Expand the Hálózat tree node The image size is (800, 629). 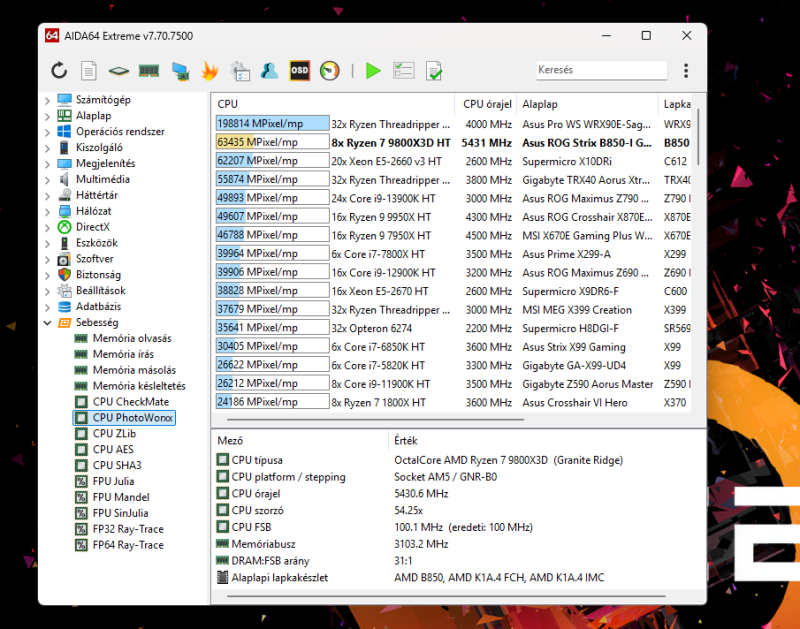(x=47, y=211)
